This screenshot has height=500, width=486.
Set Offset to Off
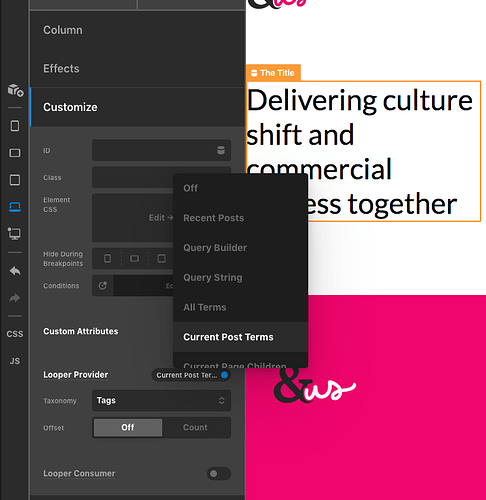[128, 427]
